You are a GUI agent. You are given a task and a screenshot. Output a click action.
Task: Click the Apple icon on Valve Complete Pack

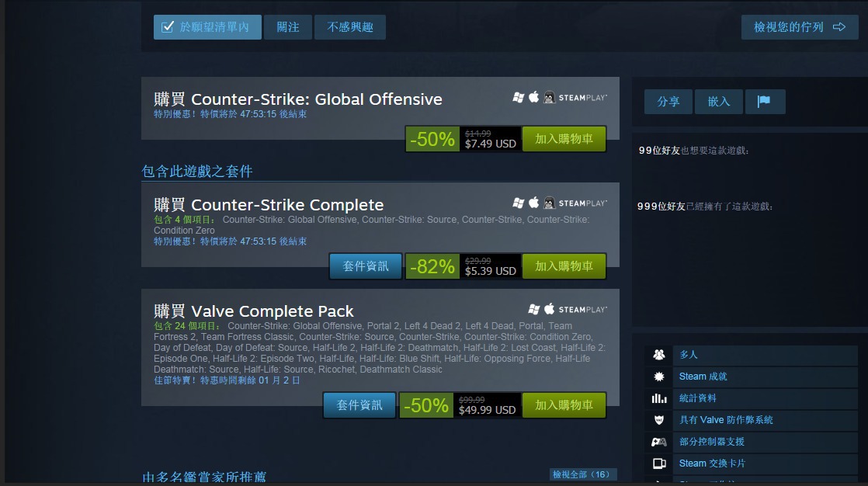click(549, 309)
